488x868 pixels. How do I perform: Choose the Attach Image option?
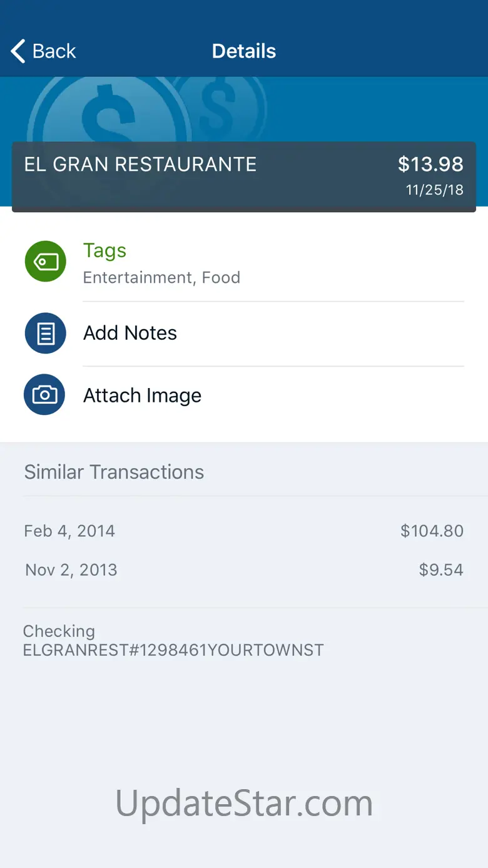click(x=142, y=396)
